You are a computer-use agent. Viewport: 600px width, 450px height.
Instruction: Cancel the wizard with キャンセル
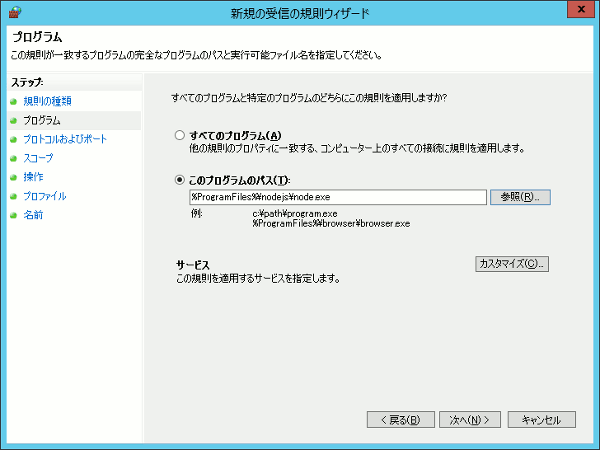tap(541, 420)
